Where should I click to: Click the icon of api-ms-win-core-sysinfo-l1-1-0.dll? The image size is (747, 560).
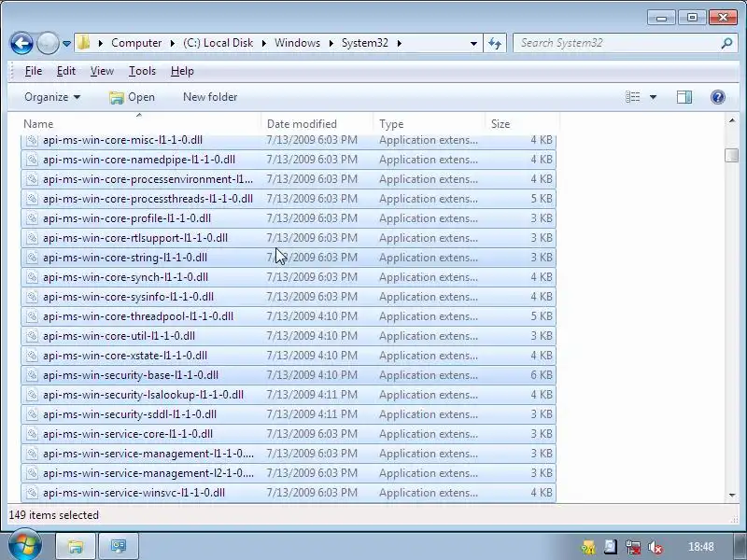32,297
